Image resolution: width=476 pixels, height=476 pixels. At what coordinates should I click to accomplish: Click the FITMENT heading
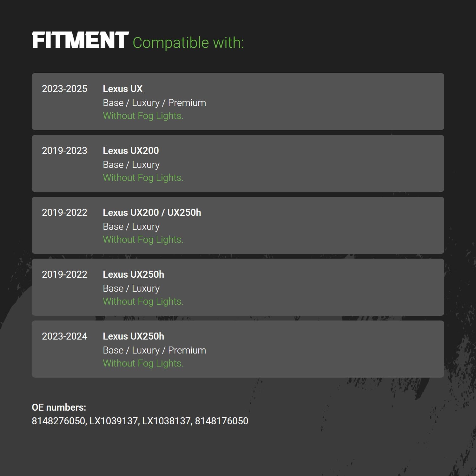click(x=80, y=40)
